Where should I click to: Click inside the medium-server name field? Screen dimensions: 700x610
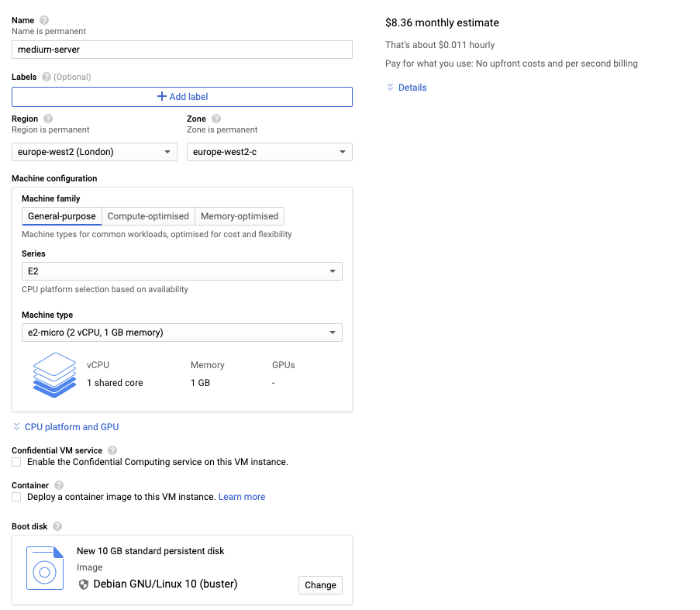point(182,49)
